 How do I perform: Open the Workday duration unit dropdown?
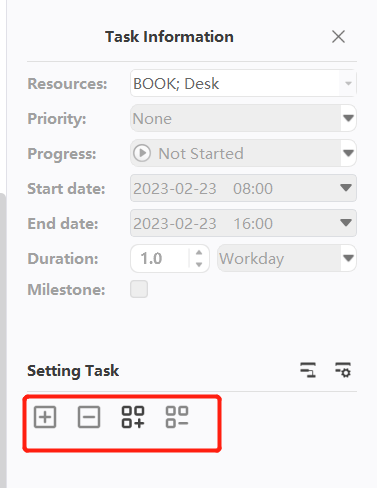tap(287, 258)
